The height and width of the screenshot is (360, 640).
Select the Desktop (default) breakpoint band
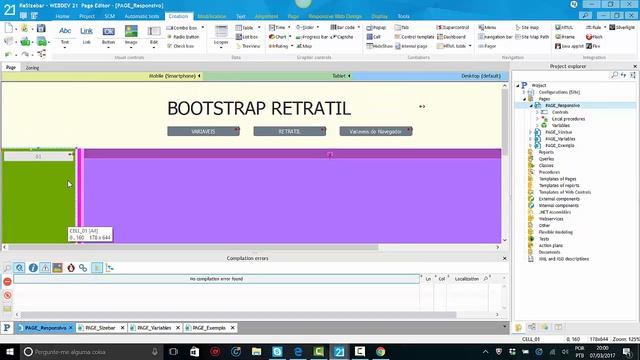430,76
